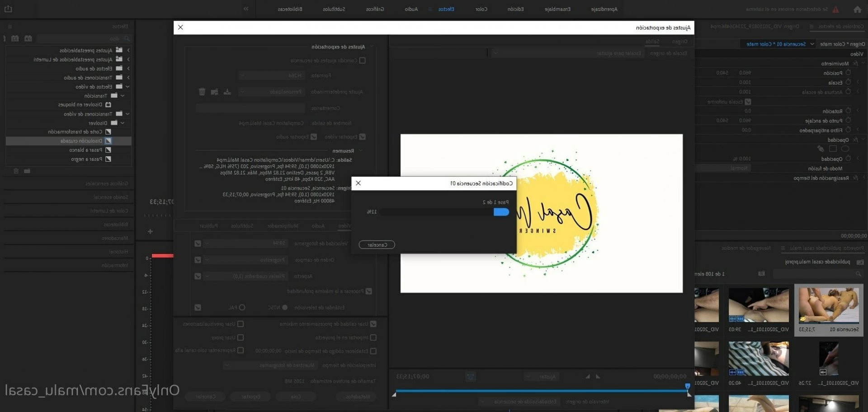
Task: Open the Audio tab in export settings
Action: click(318, 225)
